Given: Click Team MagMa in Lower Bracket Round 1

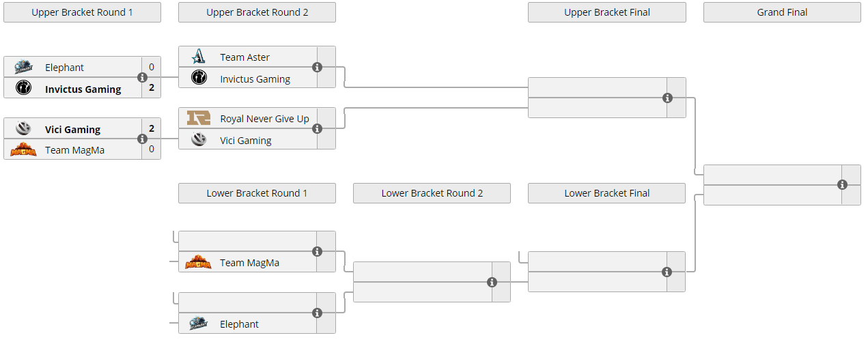Looking at the screenshot, I should tap(249, 263).
